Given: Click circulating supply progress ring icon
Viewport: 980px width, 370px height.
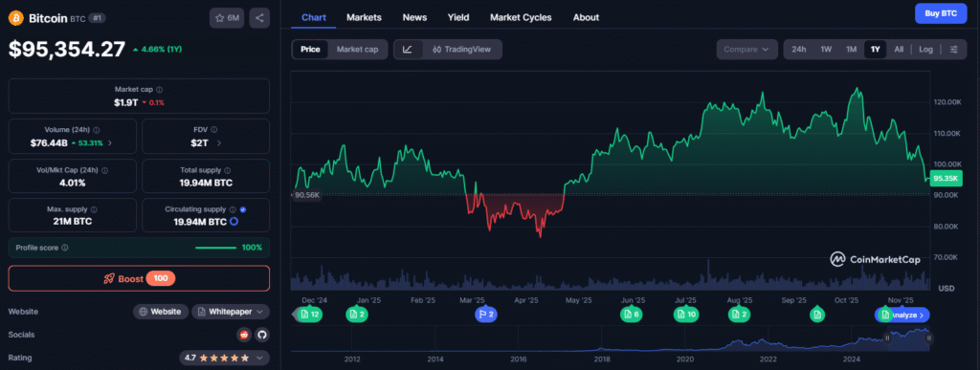Looking at the screenshot, I should pos(234,222).
